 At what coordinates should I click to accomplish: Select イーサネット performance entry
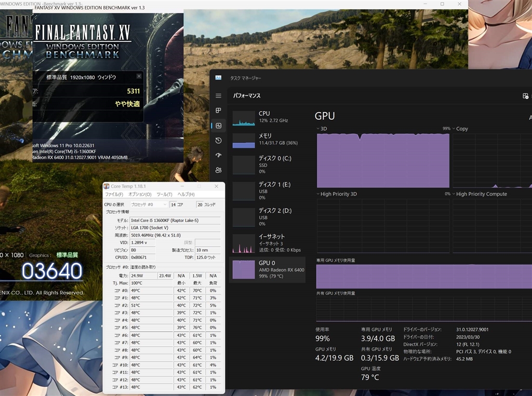[x=268, y=243]
